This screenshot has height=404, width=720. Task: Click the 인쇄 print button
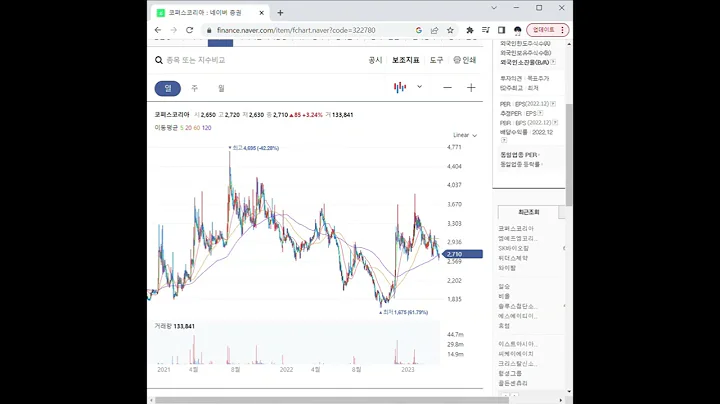pos(465,60)
